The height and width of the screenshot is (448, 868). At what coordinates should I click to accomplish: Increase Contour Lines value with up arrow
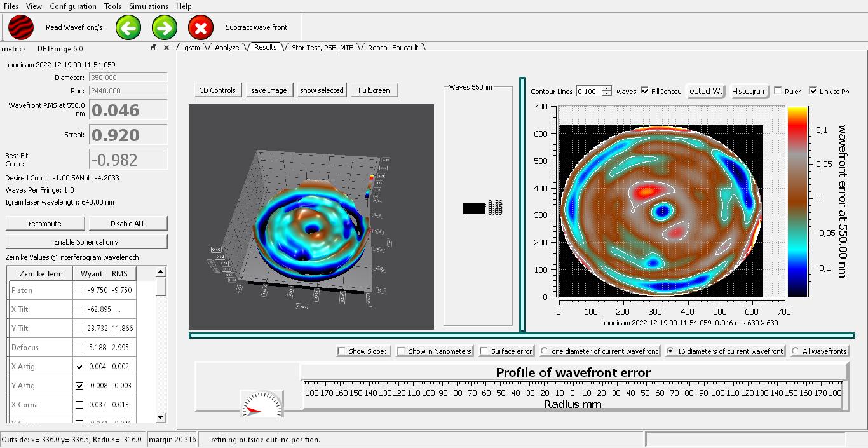[x=607, y=88]
